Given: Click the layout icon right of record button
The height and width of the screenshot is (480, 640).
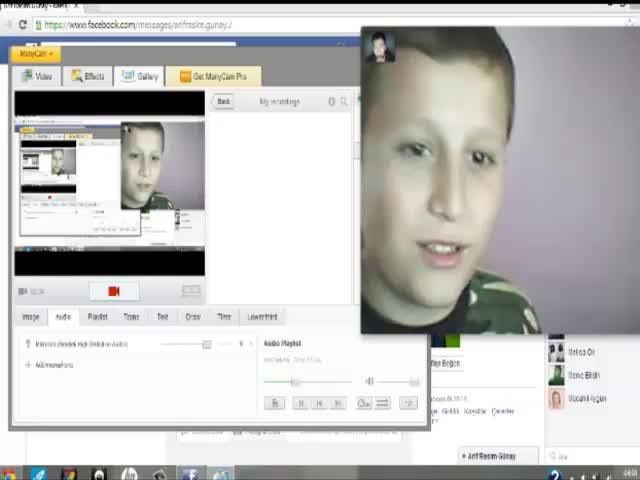Looking at the screenshot, I should coord(191,290).
